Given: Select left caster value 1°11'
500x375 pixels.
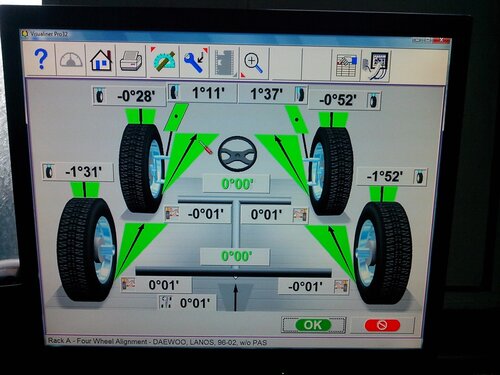Looking at the screenshot, I should (209, 93).
